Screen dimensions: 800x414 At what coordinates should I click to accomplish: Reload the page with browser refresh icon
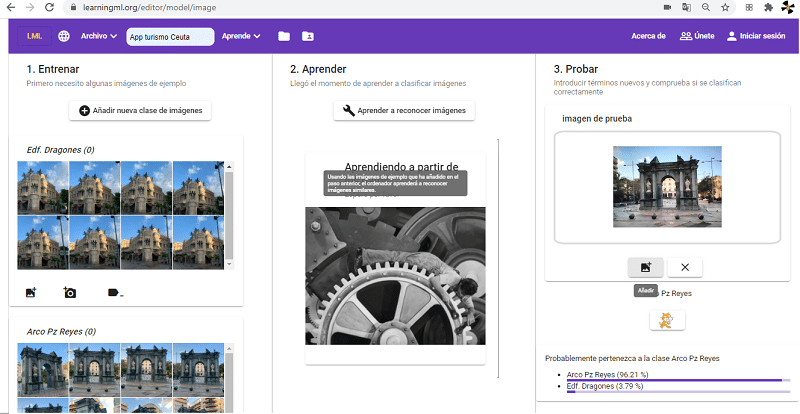49,8
